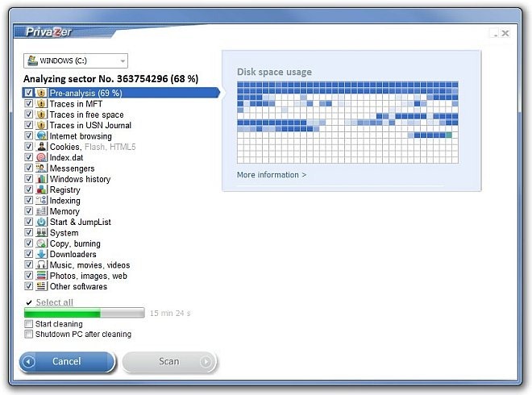The width and height of the screenshot is (532, 395).
Task: Uncheck the Index.dat checkbox
Action: pos(28,157)
